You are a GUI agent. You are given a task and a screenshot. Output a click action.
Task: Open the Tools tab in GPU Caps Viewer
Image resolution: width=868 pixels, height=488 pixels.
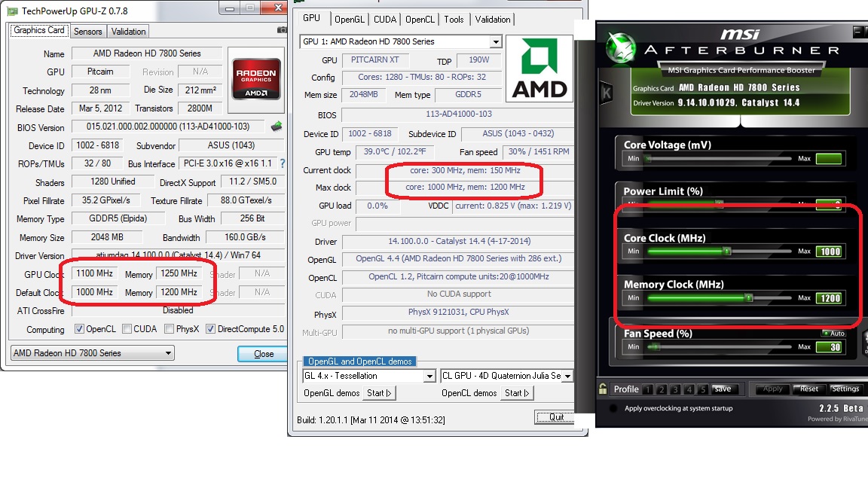tap(454, 20)
